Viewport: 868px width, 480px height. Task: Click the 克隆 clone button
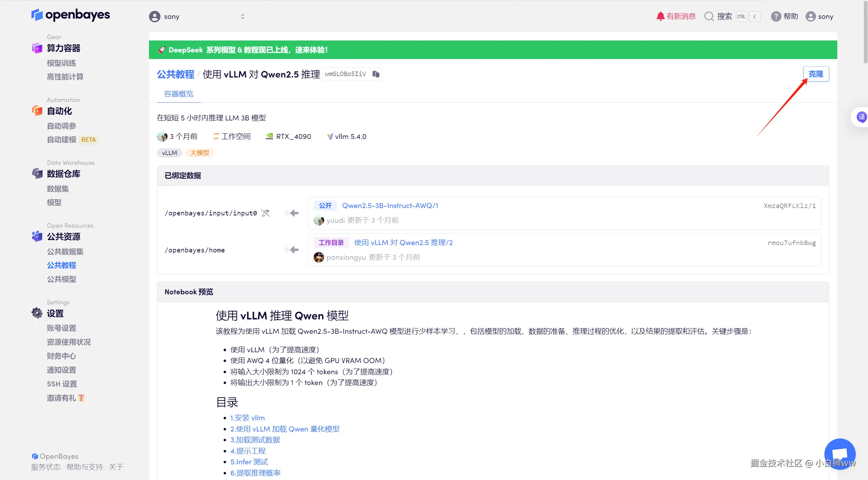click(x=816, y=74)
